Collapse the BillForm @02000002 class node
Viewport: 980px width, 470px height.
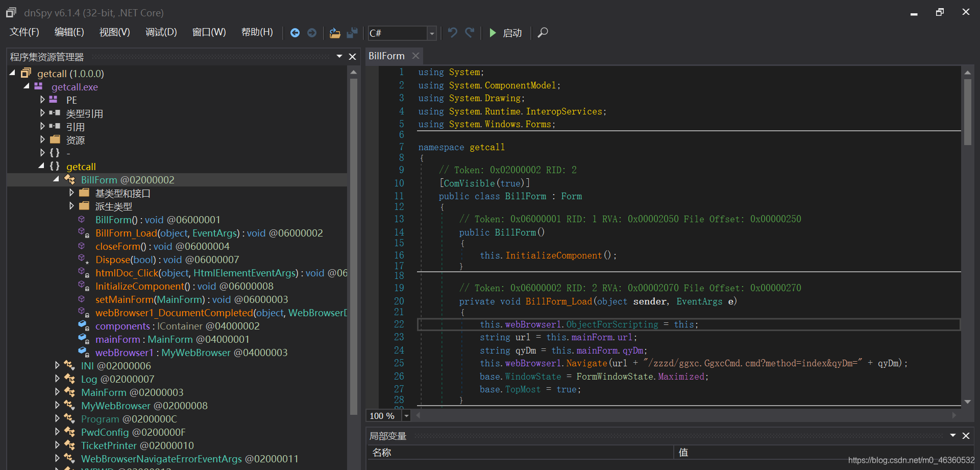coord(56,179)
